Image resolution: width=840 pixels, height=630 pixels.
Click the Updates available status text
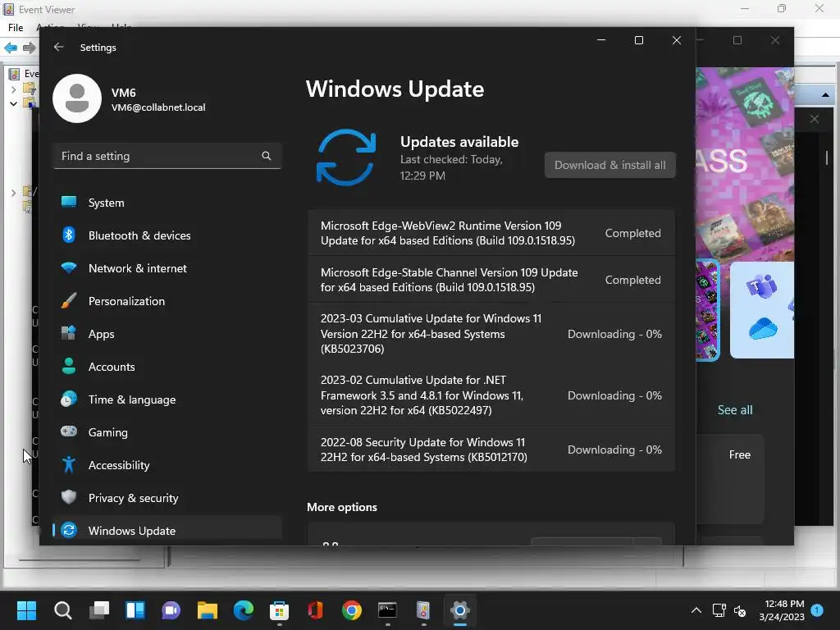(459, 142)
